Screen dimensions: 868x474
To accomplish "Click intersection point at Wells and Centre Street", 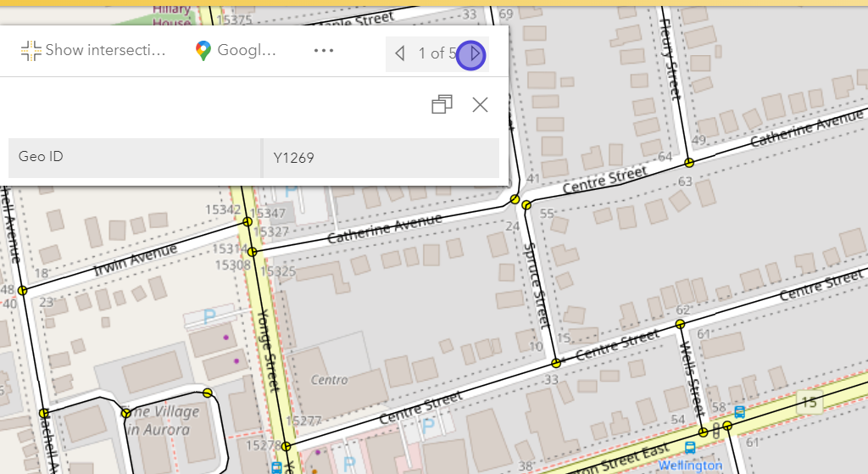I will (680, 324).
